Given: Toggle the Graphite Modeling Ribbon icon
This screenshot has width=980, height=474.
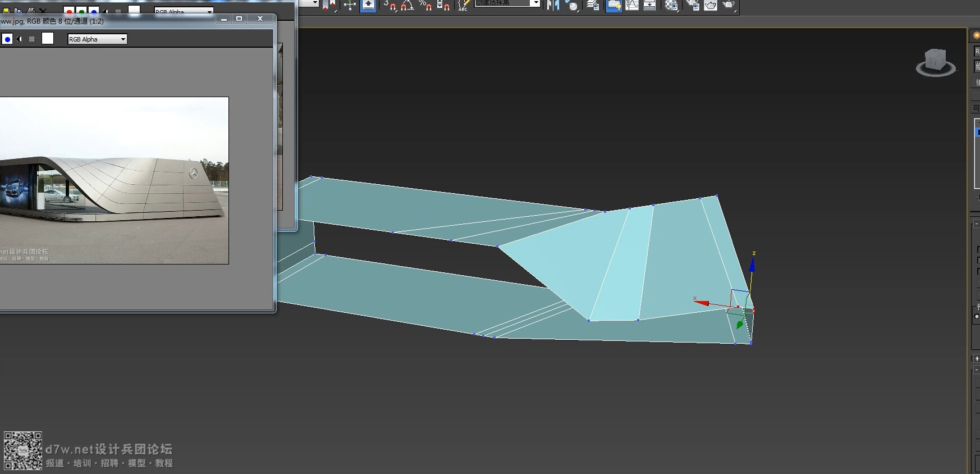Looking at the screenshot, I should (x=614, y=6).
